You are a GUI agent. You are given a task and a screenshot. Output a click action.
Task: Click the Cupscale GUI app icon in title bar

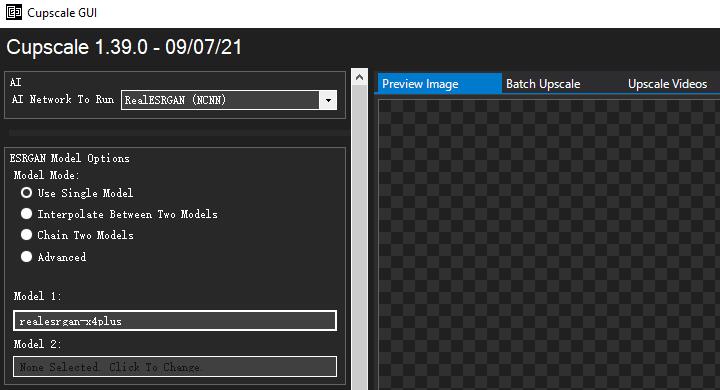14,12
